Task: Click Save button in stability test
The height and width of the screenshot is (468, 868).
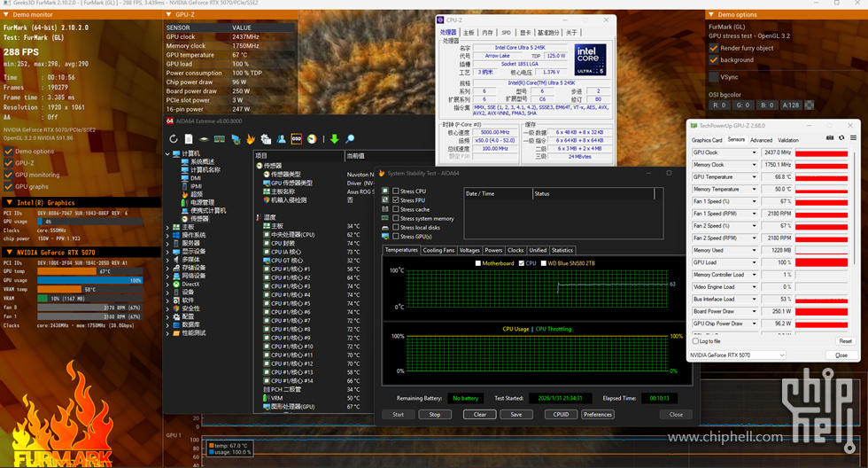Action: [x=515, y=414]
